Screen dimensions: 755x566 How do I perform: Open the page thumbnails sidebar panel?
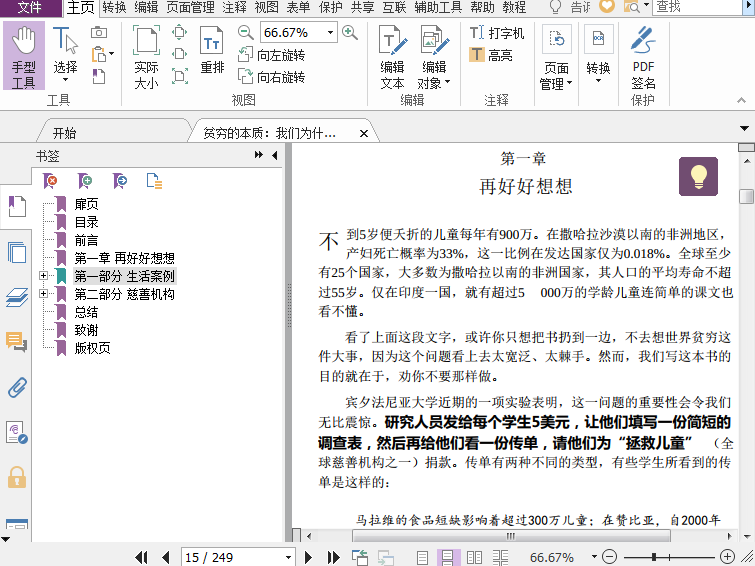pyautogui.click(x=17, y=252)
